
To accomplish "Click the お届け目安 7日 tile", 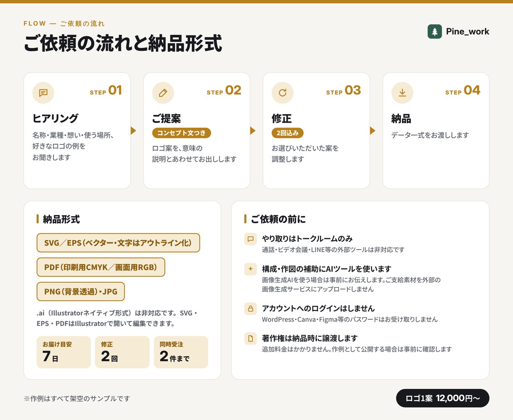I will point(63,352).
